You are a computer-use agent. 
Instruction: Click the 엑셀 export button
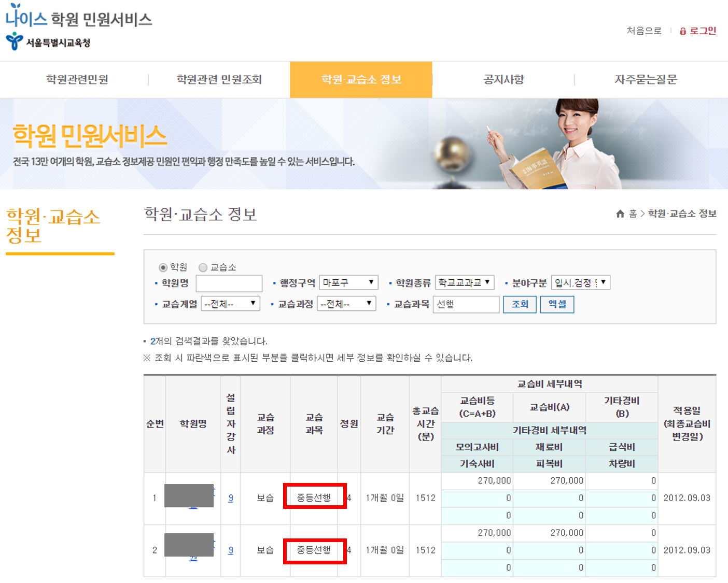click(557, 304)
